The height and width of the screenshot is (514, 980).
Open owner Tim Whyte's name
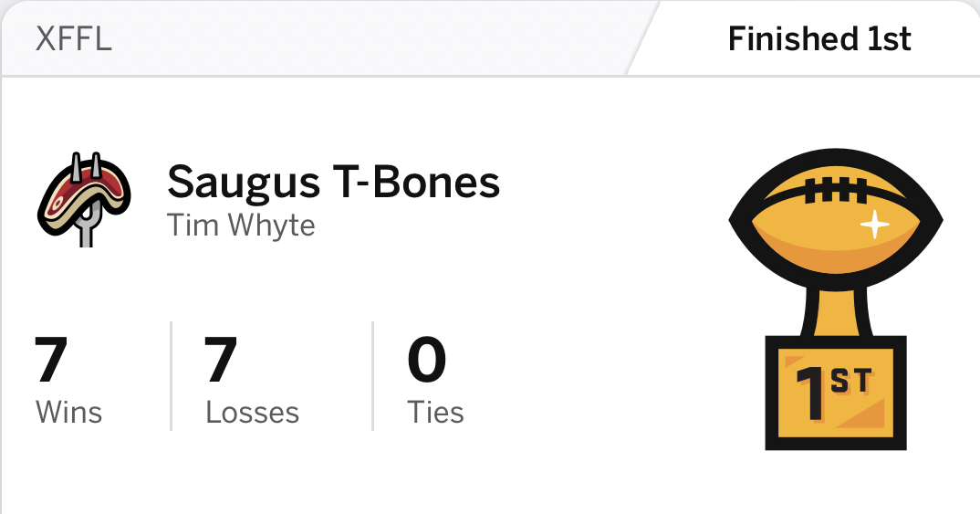tap(241, 224)
